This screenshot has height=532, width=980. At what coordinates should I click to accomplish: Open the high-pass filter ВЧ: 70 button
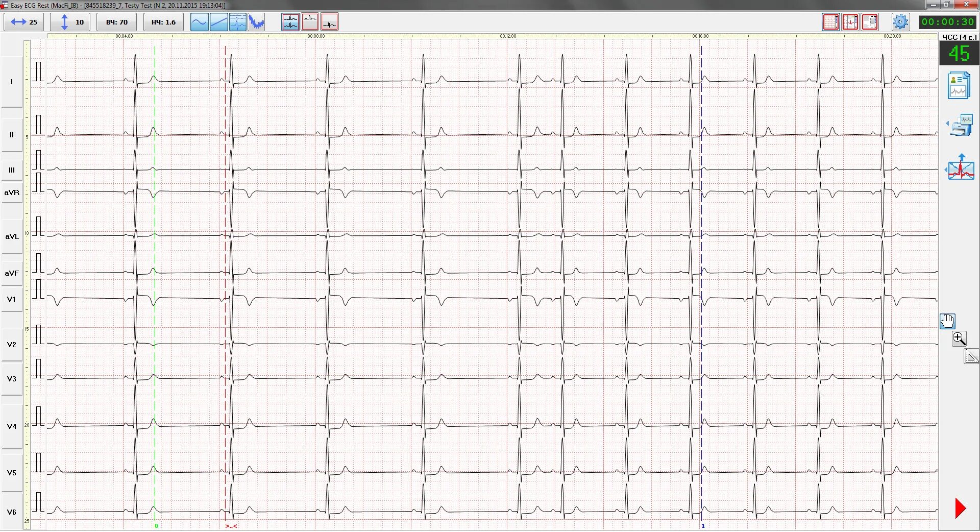pos(117,22)
